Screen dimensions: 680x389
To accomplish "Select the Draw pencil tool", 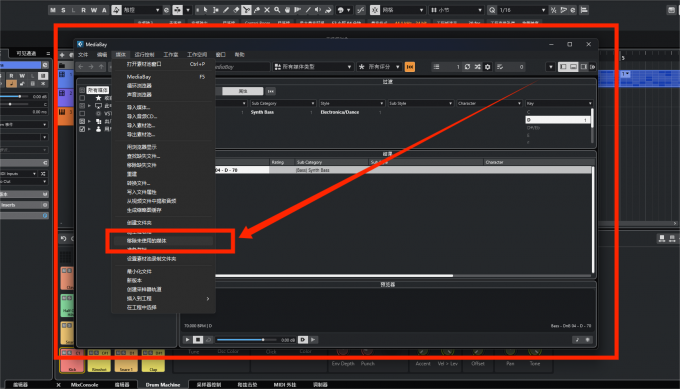I will (x=226, y=10).
